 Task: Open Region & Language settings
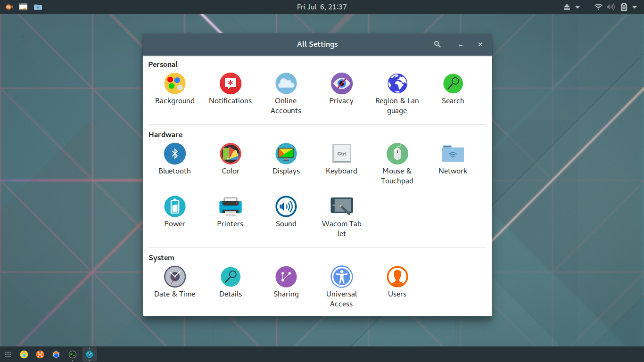397,94
